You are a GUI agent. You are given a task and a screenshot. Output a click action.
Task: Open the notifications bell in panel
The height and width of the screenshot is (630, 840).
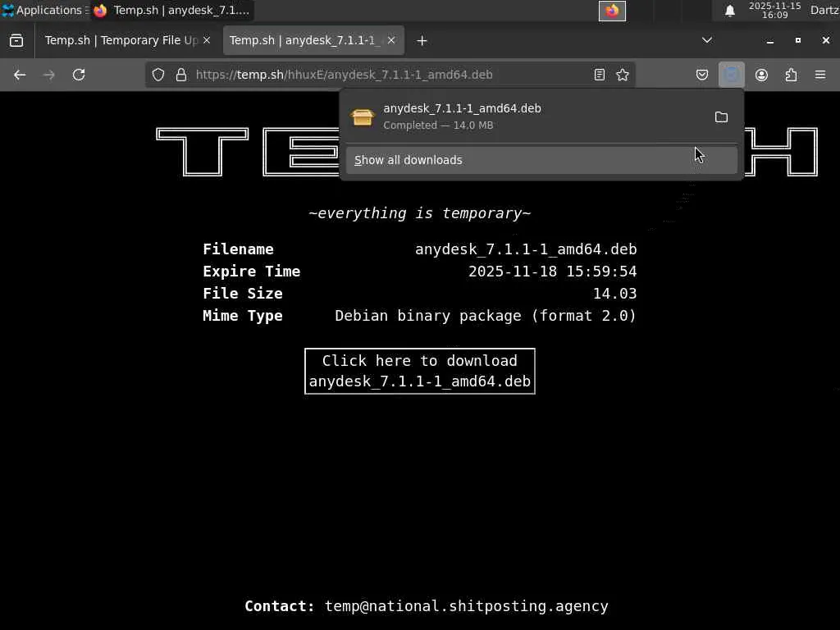(x=729, y=11)
